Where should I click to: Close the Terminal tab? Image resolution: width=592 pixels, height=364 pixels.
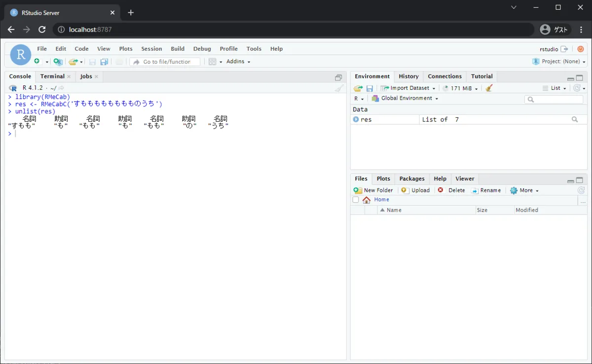point(69,76)
